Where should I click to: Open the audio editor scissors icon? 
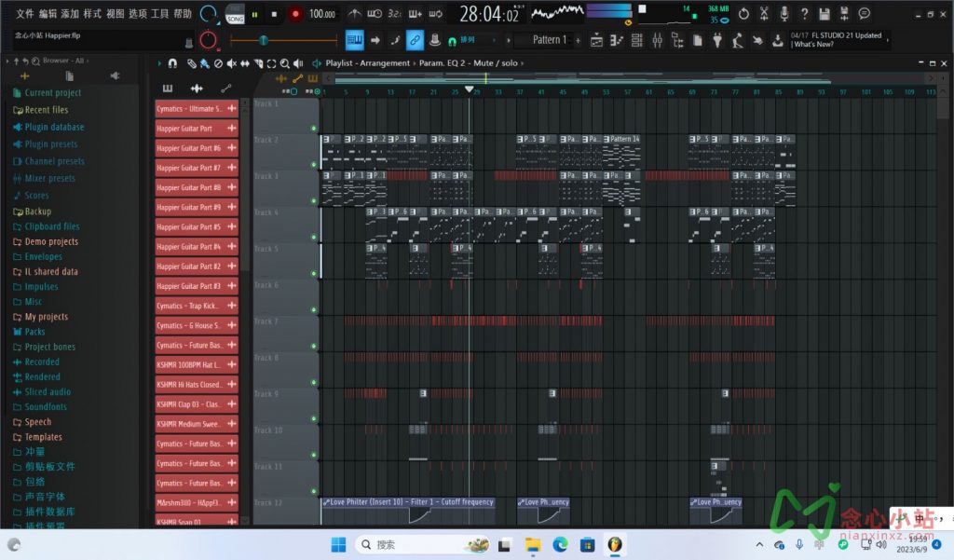764,13
